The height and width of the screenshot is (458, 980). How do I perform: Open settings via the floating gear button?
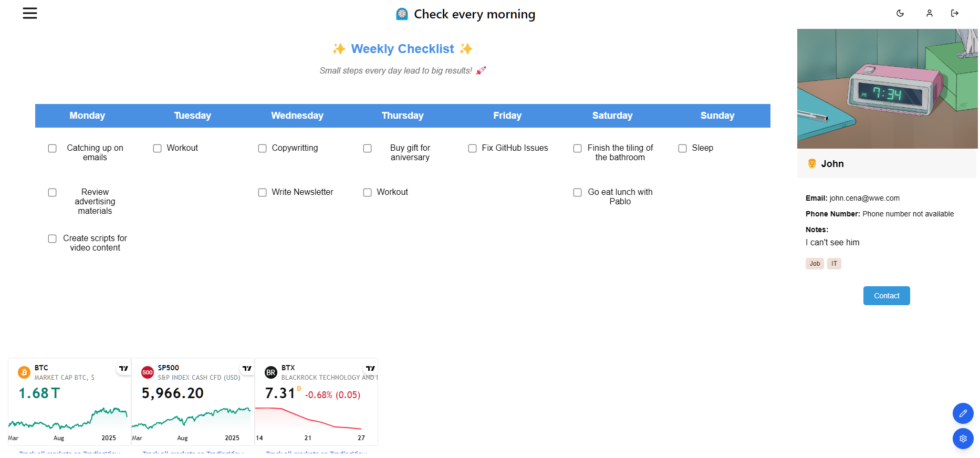pos(963,439)
